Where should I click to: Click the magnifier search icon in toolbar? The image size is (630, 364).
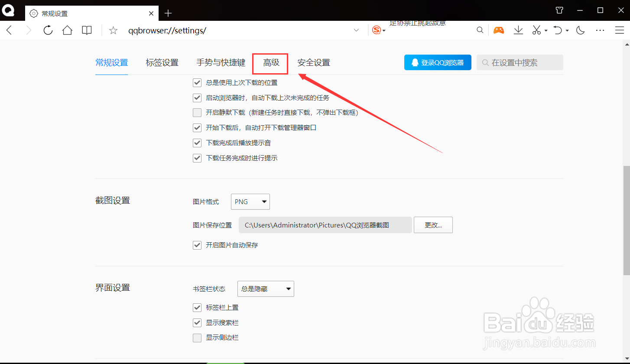coord(480,30)
